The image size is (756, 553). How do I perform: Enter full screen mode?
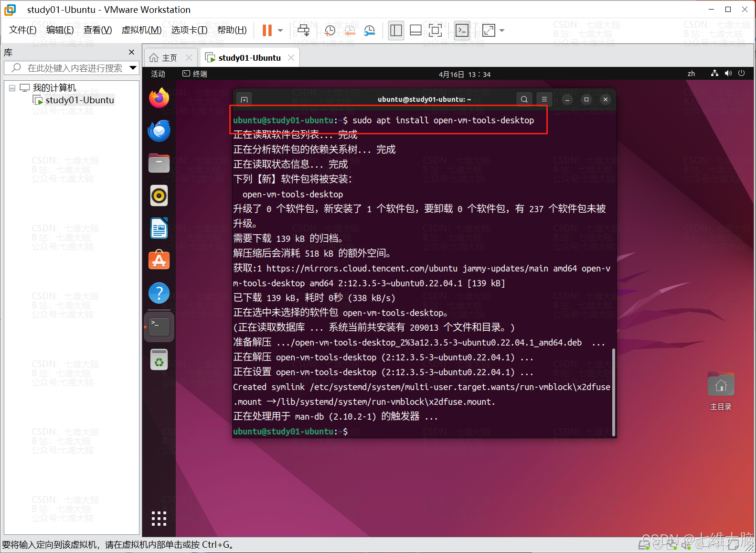(x=435, y=31)
